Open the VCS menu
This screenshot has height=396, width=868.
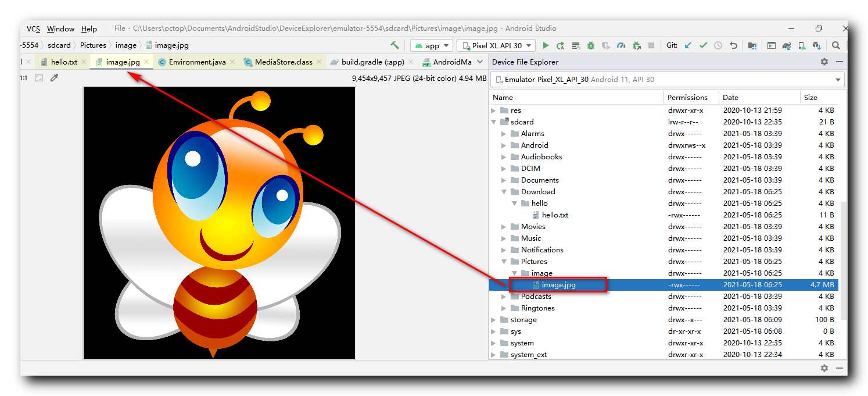coord(33,28)
